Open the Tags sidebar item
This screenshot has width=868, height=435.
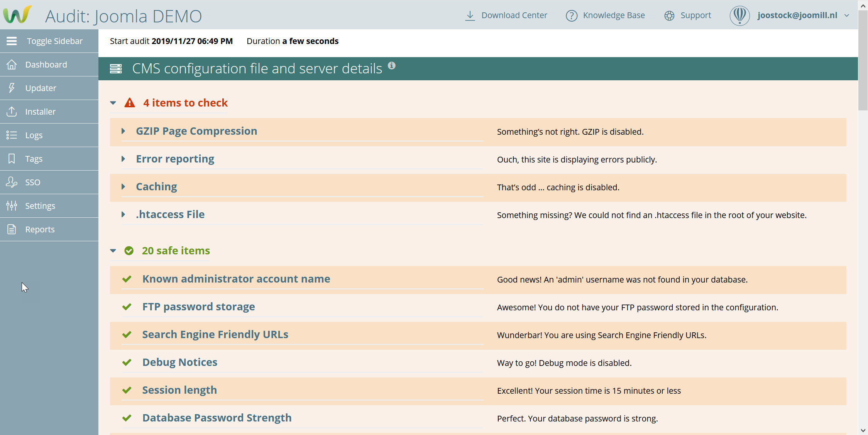point(34,159)
